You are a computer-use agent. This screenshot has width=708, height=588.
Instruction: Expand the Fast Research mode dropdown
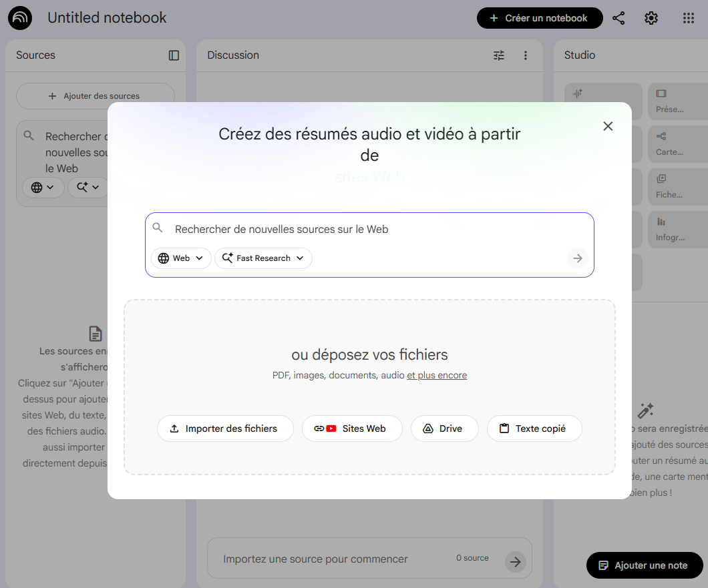coord(263,258)
